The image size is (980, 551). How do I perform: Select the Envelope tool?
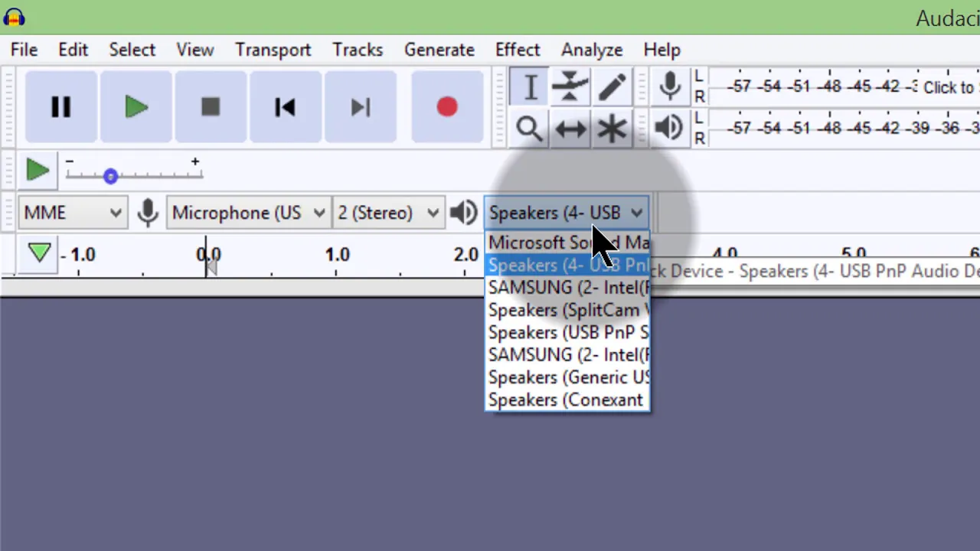coord(570,87)
